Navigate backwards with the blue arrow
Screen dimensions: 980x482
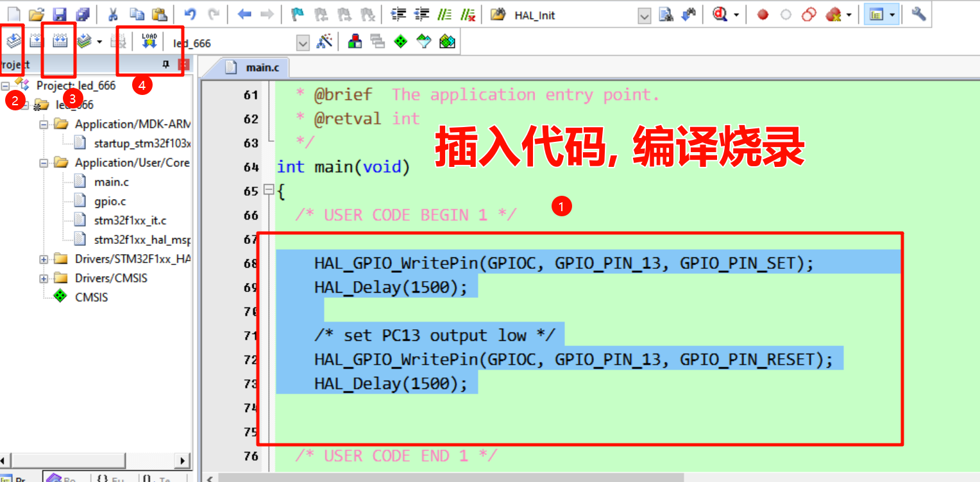(x=244, y=15)
